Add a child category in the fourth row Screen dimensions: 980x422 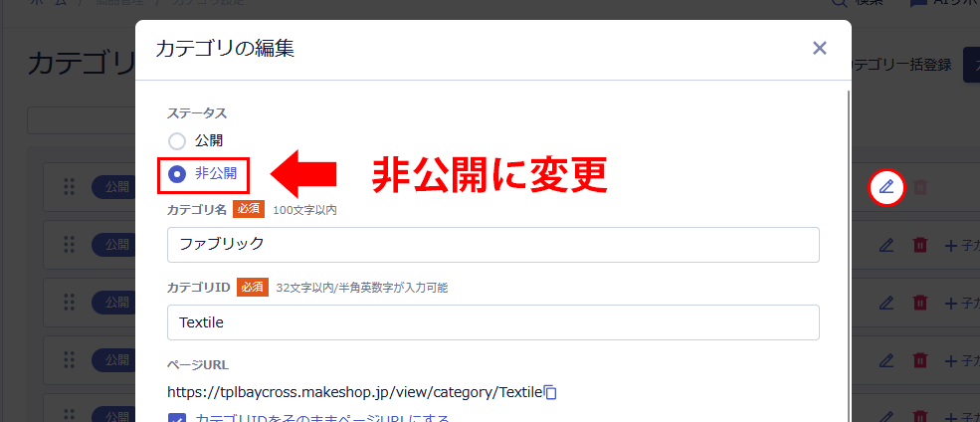tap(962, 360)
